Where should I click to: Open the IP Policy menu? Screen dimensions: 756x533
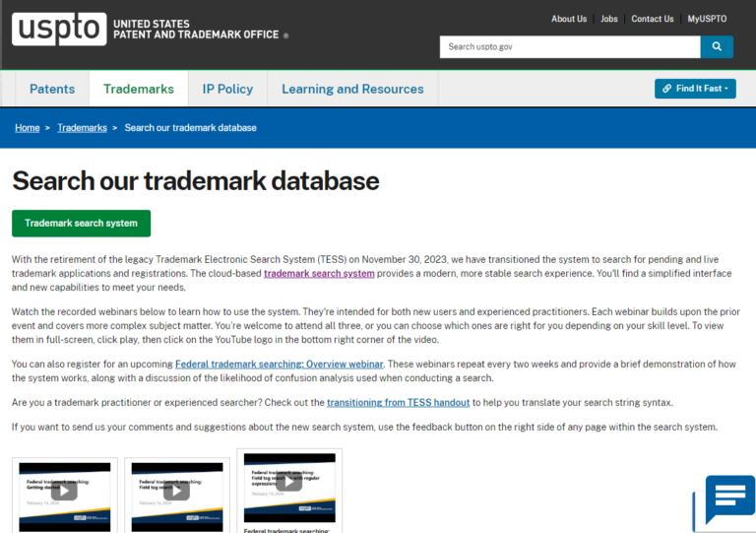tap(227, 89)
